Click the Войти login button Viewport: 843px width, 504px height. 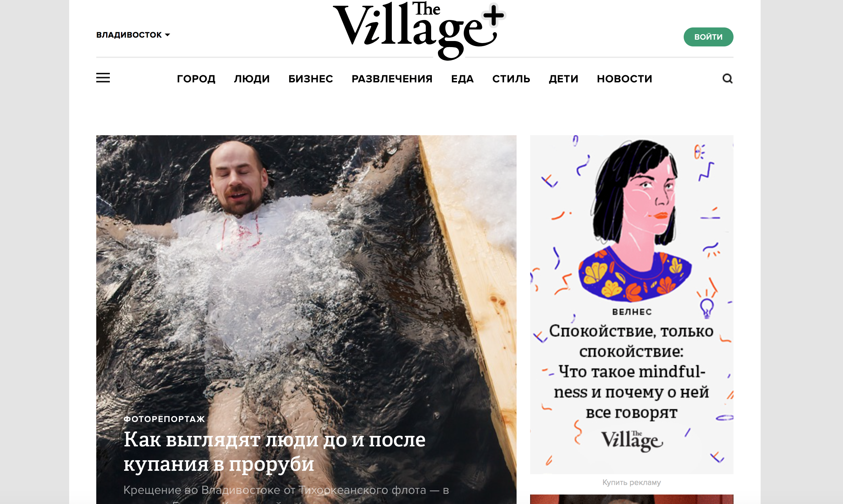tap(708, 37)
